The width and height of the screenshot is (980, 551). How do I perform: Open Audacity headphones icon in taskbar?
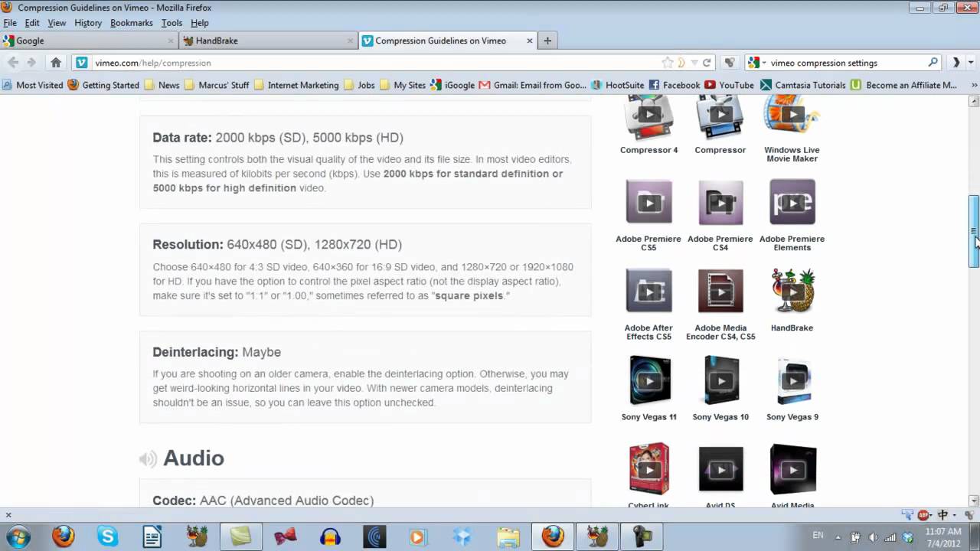click(330, 536)
